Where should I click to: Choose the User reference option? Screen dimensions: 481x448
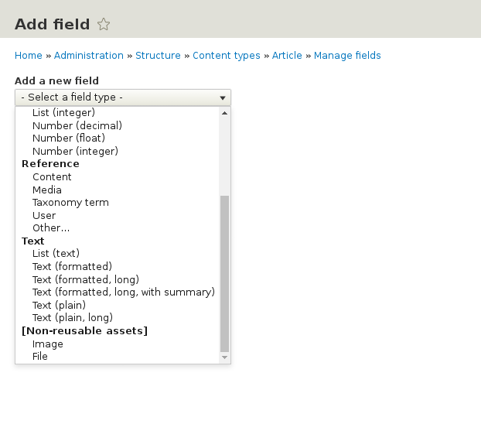[x=44, y=216]
